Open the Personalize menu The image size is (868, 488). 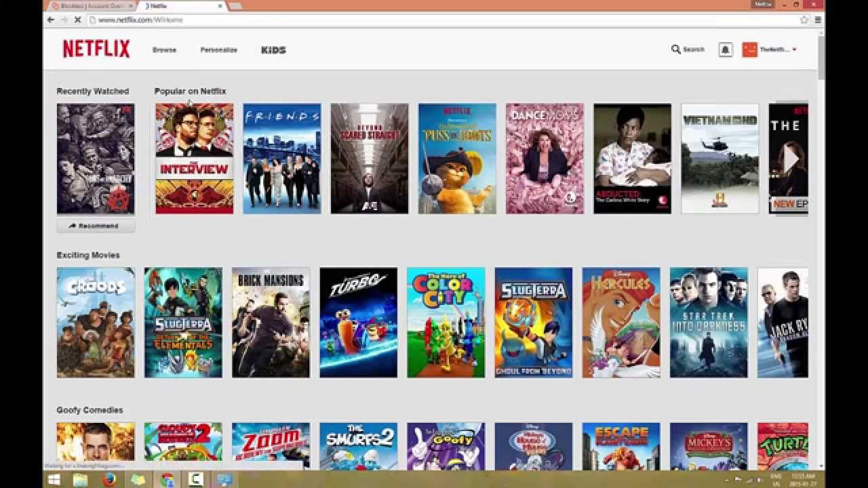click(218, 50)
